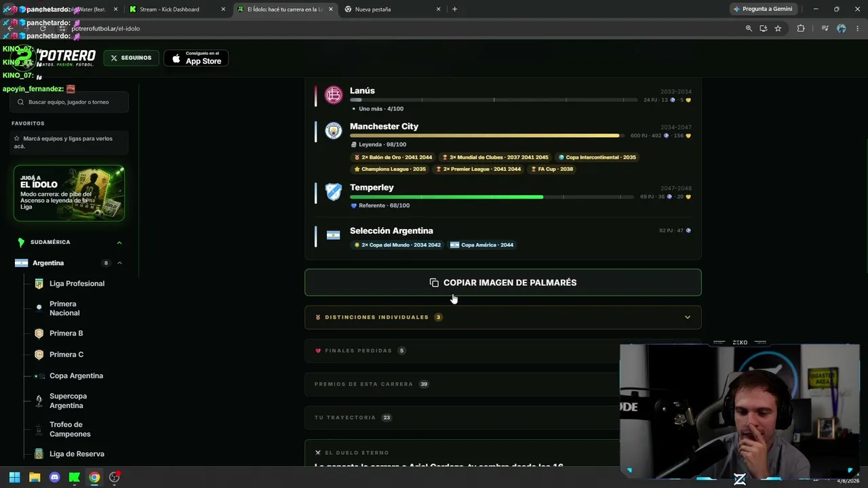Click the Lanús club crest

(x=333, y=96)
